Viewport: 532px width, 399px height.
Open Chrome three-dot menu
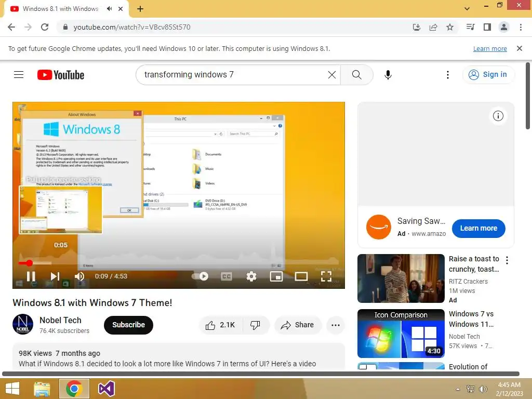[521, 27]
